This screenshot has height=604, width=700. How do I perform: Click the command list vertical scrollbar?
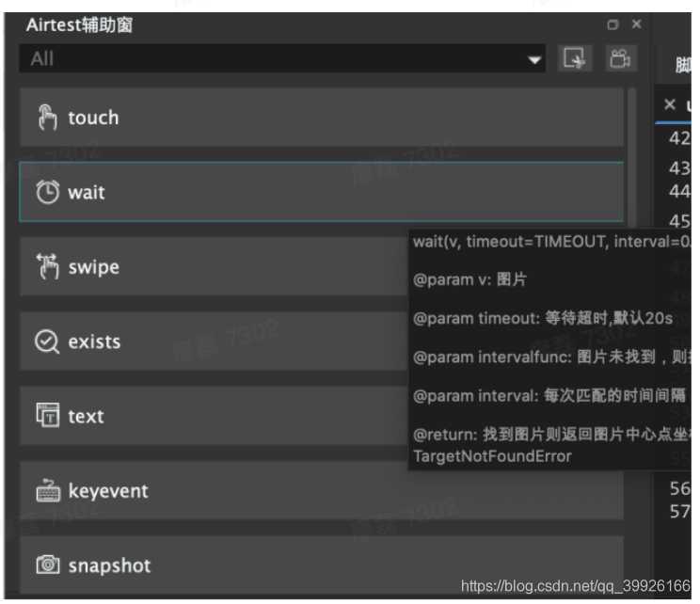click(631, 156)
